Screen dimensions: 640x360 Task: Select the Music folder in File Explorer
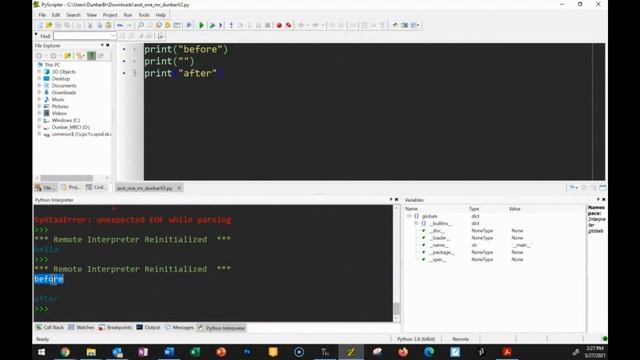coord(58,100)
